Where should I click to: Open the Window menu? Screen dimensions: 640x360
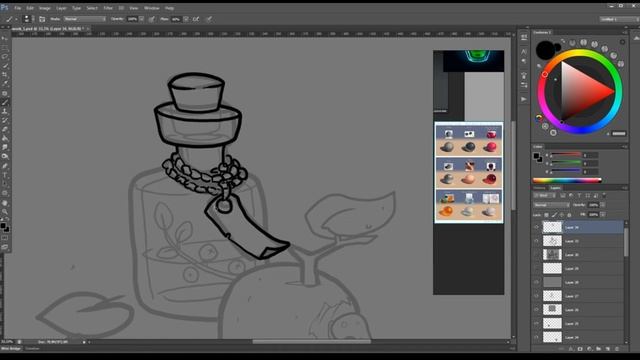coord(151,8)
